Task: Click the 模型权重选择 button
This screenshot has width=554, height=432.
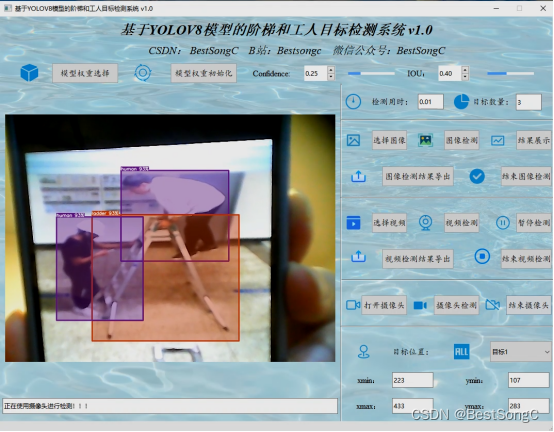Action: [x=85, y=73]
